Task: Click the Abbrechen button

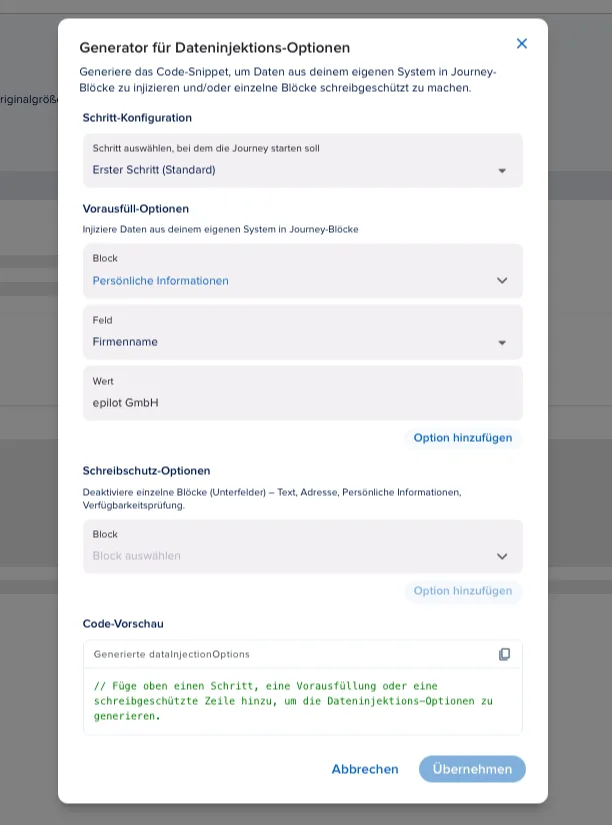Action: [365, 769]
